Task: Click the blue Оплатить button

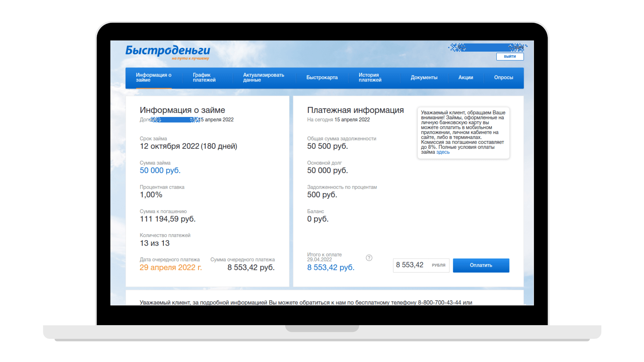Action: coord(481,265)
